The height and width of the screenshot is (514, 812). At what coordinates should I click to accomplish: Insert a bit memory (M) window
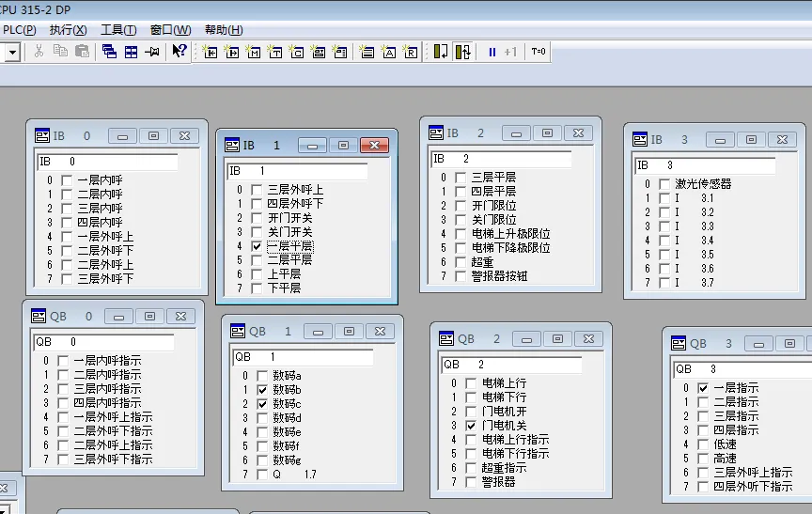253,52
